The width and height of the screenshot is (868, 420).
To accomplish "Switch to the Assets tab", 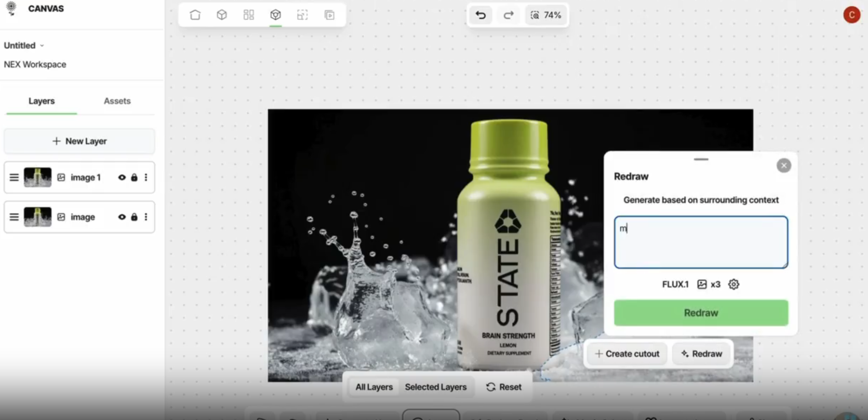I will coord(117,101).
